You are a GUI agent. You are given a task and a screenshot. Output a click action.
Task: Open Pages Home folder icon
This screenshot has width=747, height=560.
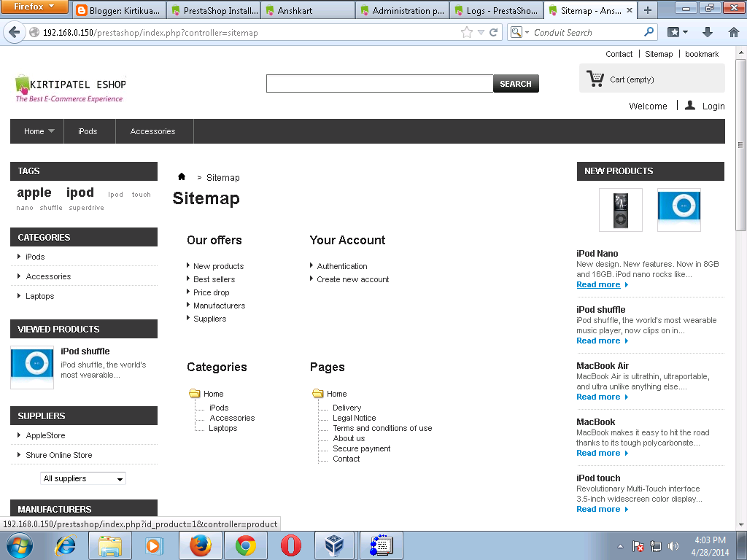[318, 393]
